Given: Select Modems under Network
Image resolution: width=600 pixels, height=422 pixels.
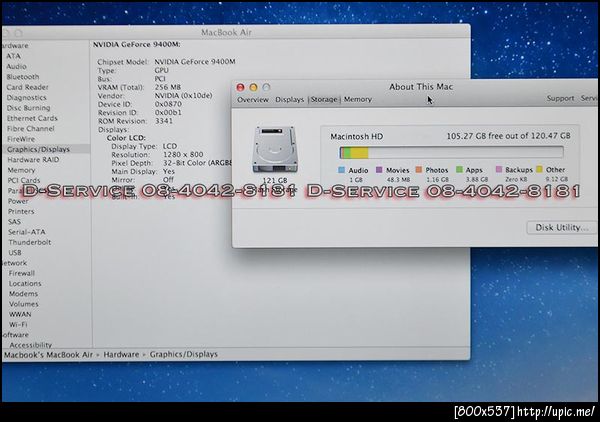Looking at the screenshot, I should click(x=23, y=294).
